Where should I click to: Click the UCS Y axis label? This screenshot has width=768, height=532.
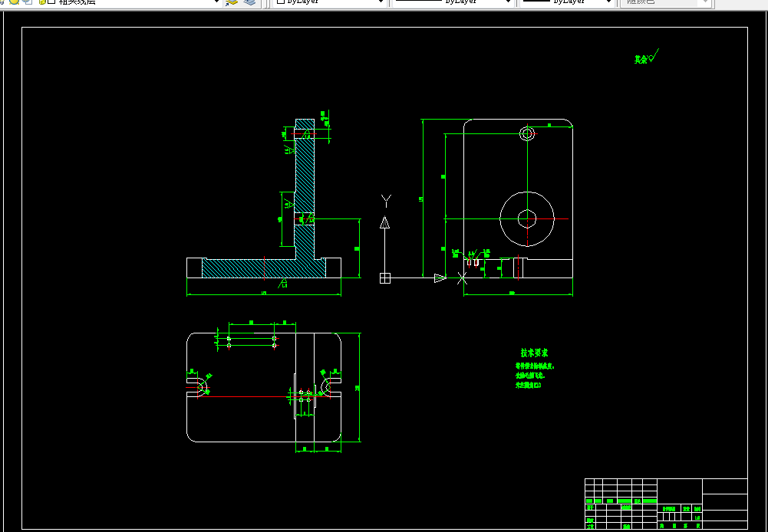coord(386,201)
